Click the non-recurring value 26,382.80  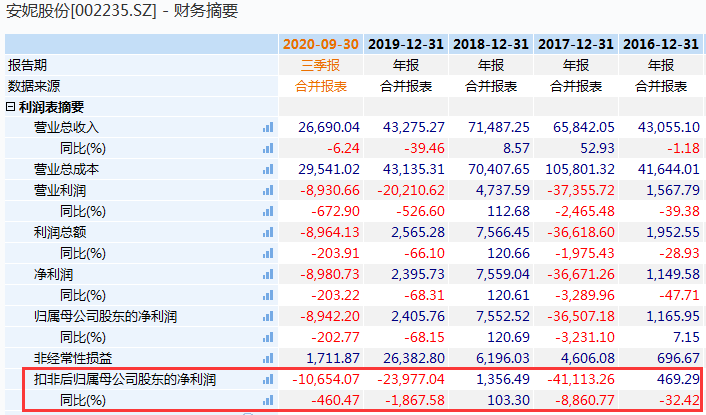[x=414, y=359]
